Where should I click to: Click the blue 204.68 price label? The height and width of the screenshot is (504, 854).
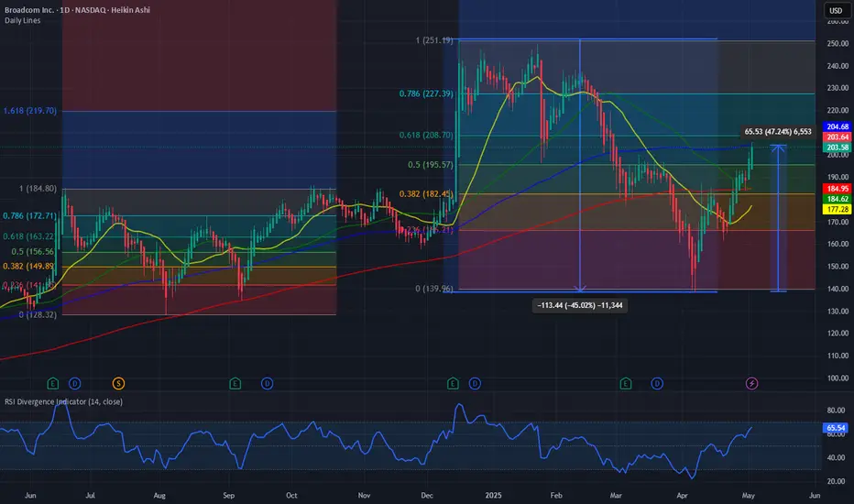pyautogui.click(x=837, y=126)
